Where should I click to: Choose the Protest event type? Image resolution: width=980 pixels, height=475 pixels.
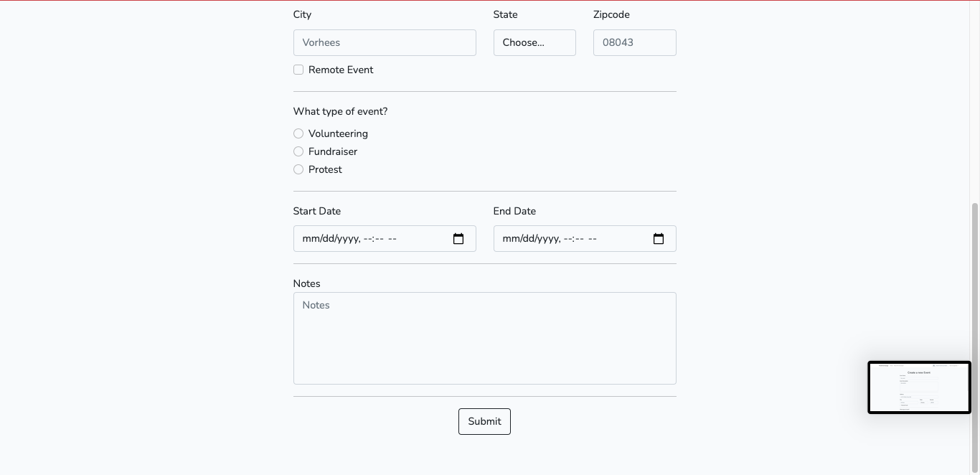(x=298, y=169)
